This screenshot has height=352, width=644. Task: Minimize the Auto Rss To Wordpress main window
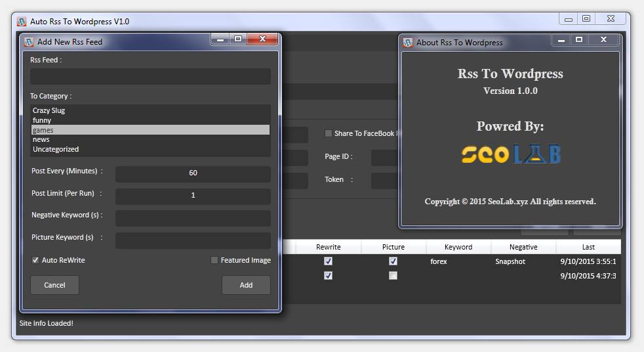click(x=569, y=19)
